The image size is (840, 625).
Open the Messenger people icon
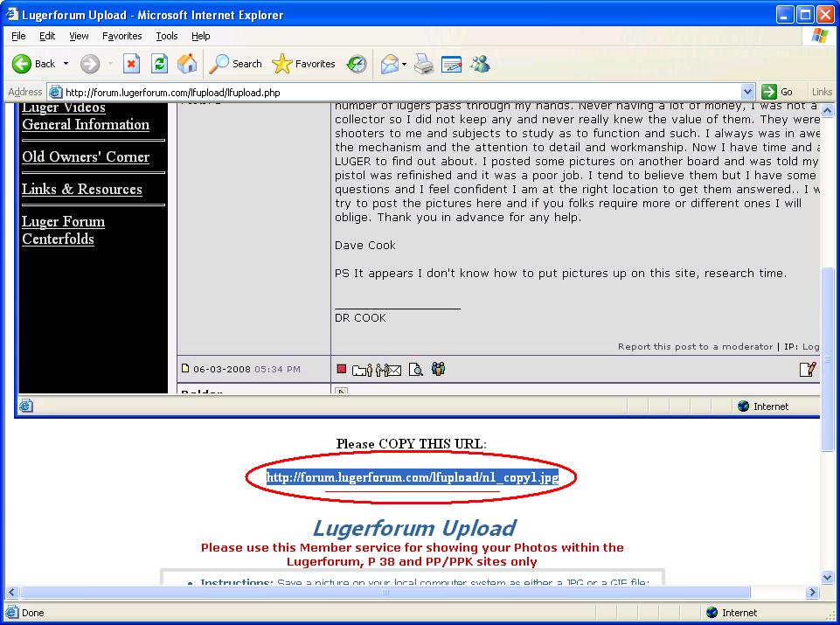click(x=480, y=65)
